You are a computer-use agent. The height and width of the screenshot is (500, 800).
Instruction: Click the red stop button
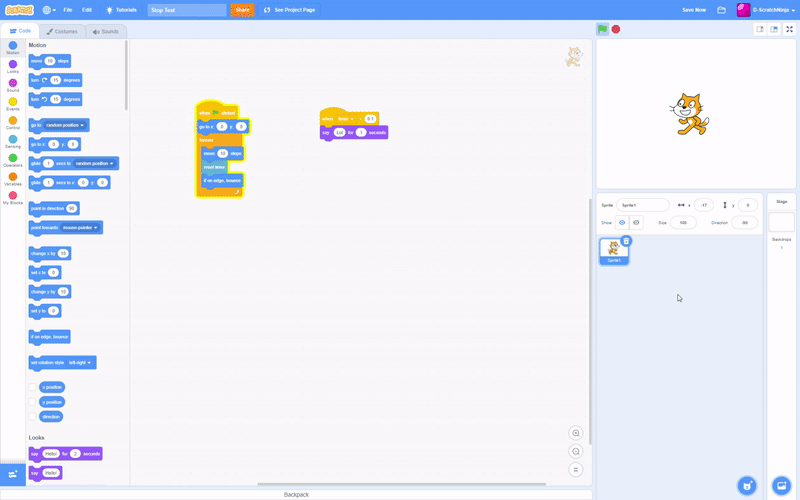pos(616,29)
